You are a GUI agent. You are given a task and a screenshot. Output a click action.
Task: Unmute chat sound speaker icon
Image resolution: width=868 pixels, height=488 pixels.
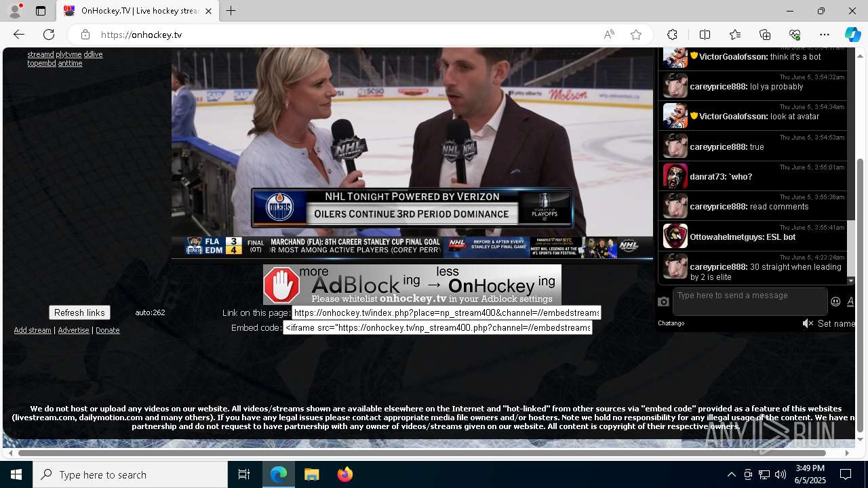click(x=808, y=323)
